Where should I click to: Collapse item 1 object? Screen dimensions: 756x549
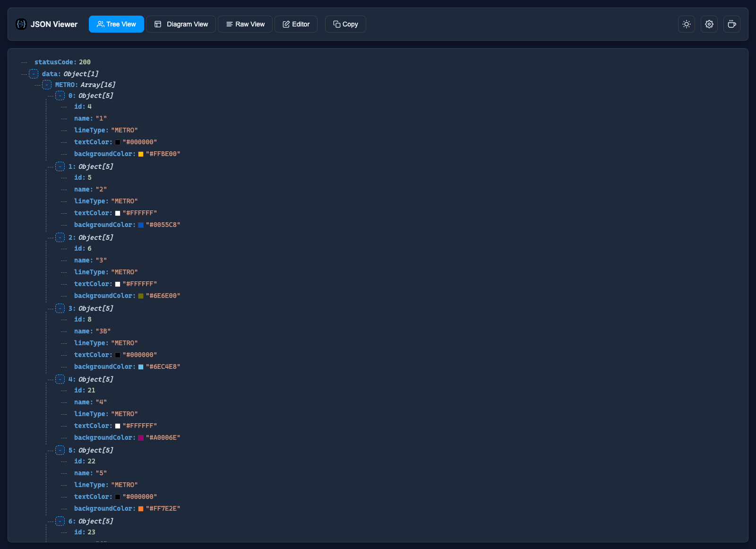(x=60, y=166)
